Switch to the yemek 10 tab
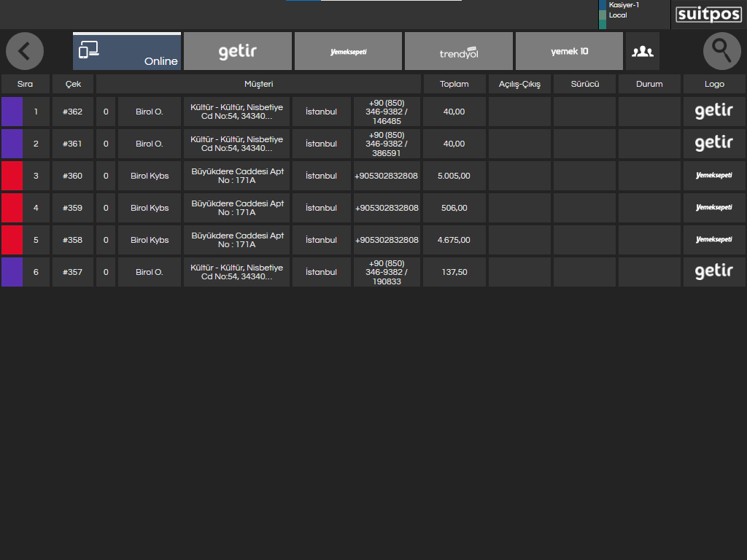 [569, 51]
